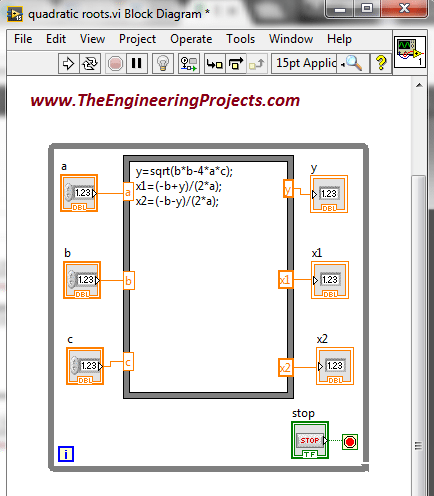
Task: Click the Step Into button
Action: tap(214, 63)
